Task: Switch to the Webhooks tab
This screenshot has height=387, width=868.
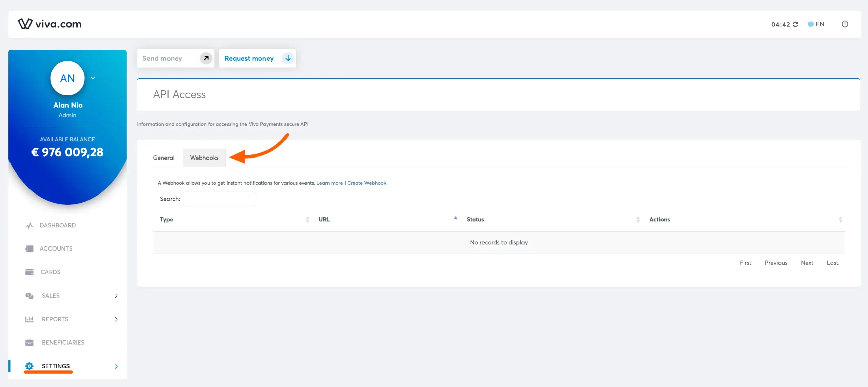Action: pos(204,158)
